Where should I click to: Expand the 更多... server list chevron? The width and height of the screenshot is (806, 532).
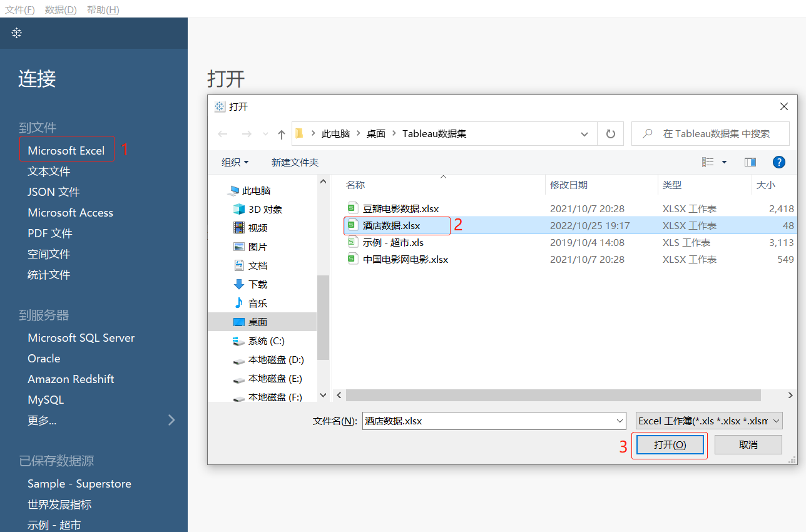click(x=171, y=420)
